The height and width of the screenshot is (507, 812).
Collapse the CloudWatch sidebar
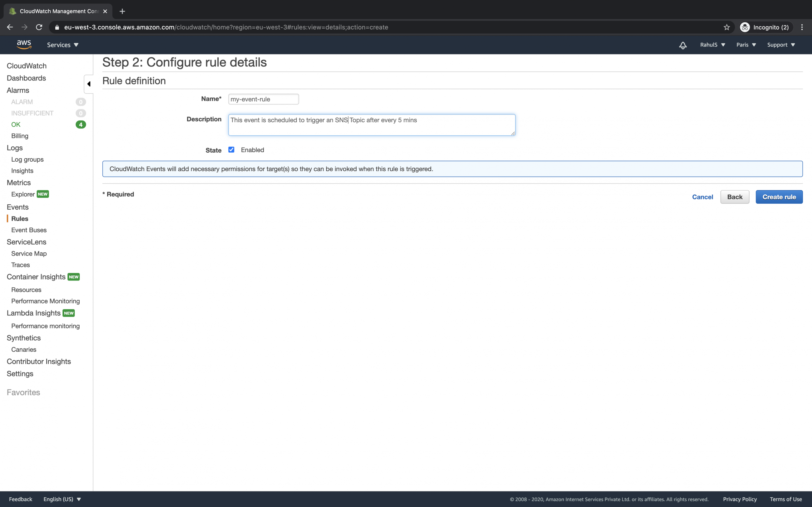[89, 84]
